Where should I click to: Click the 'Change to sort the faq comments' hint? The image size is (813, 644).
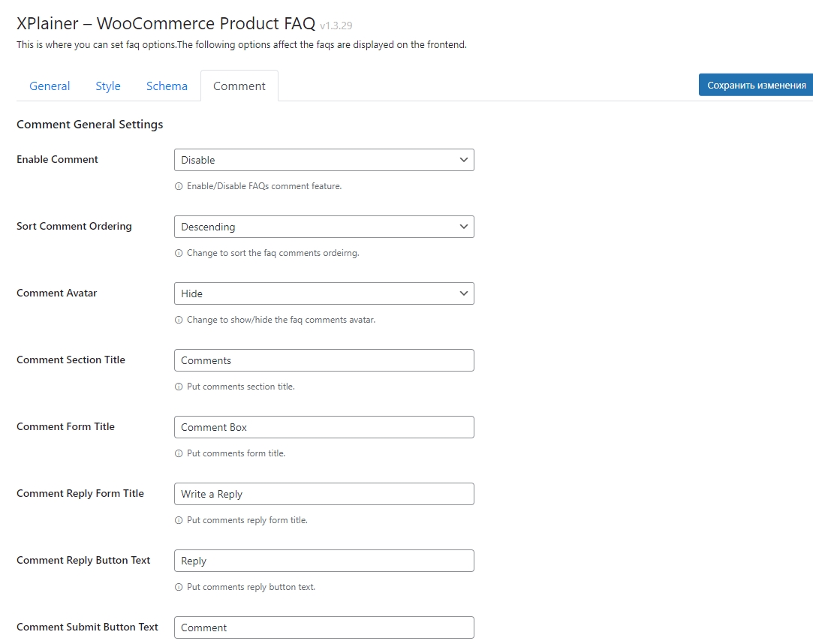[x=273, y=253]
